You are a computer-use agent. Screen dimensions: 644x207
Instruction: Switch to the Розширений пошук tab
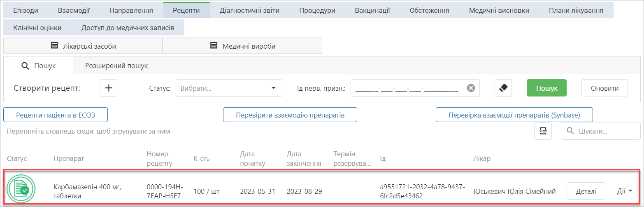click(116, 66)
